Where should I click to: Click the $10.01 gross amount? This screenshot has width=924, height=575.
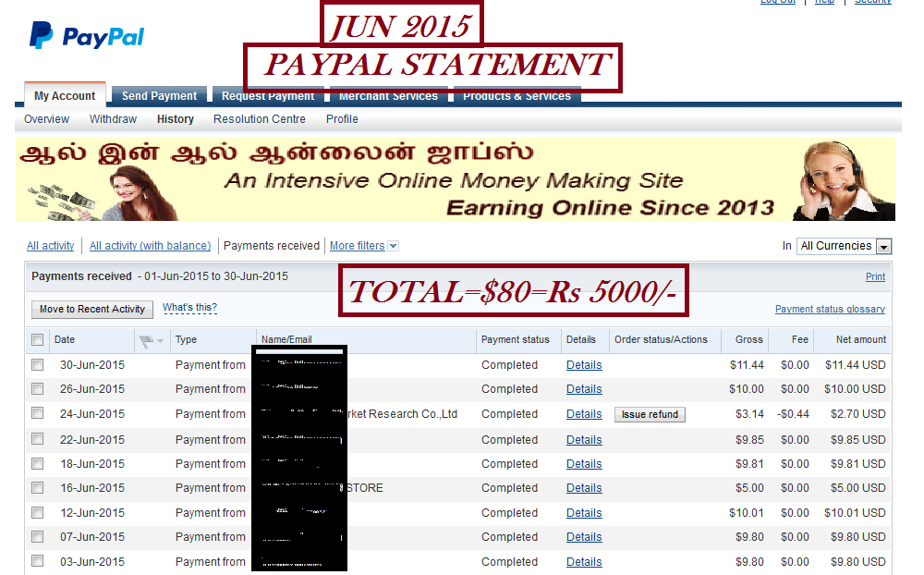[x=746, y=513]
